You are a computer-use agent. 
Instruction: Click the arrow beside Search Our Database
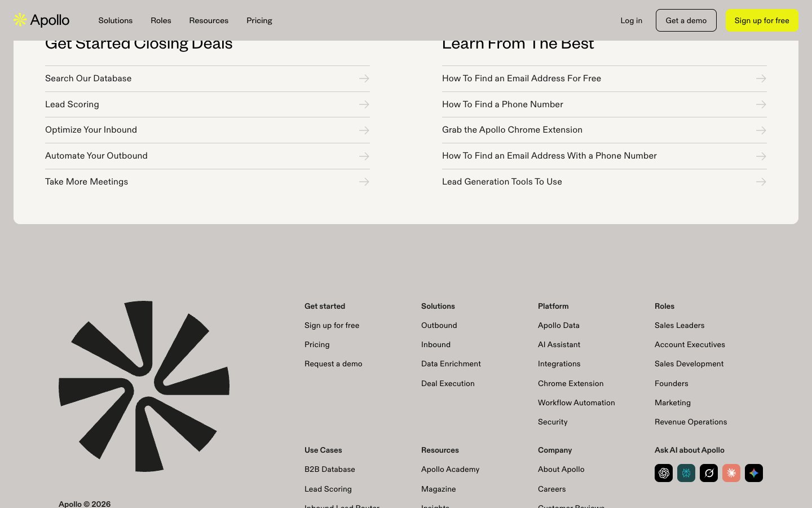pyautogui.click(x=364, y=78)
